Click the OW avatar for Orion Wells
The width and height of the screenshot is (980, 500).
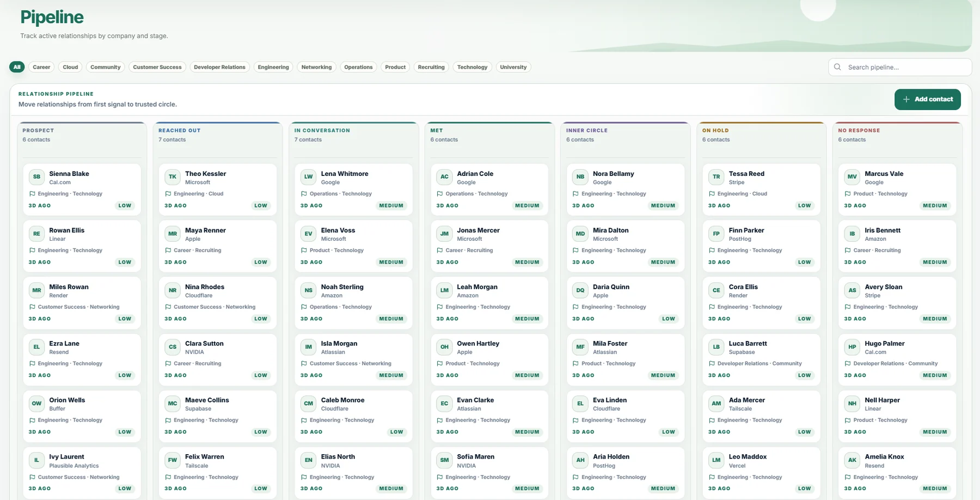(x=36, y=404)
